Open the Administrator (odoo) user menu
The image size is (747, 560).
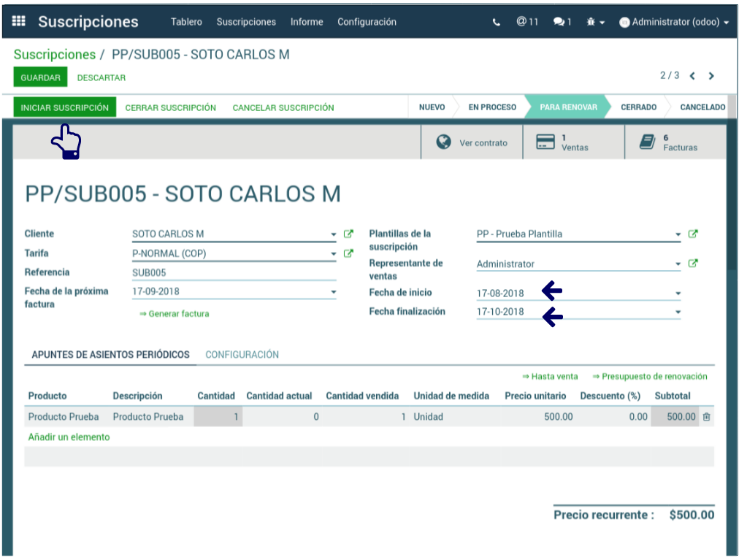pos(674,22)
